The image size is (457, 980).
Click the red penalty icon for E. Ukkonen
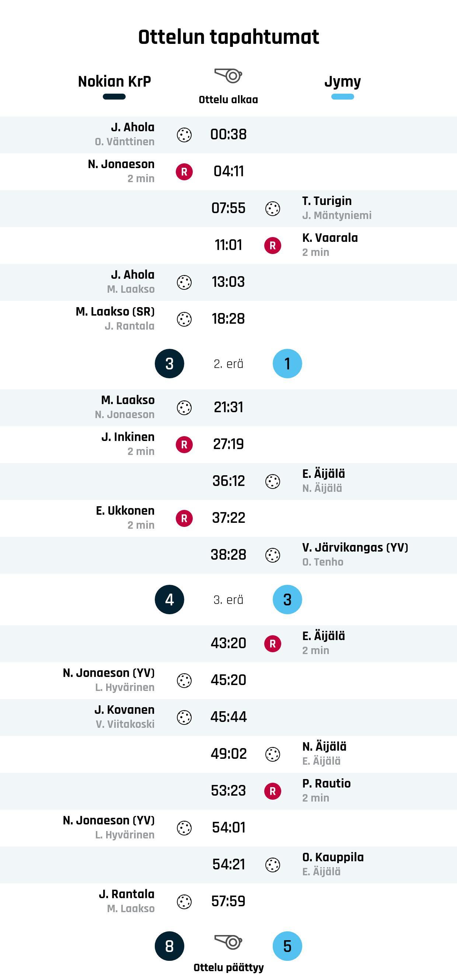(x=184, y=518)
